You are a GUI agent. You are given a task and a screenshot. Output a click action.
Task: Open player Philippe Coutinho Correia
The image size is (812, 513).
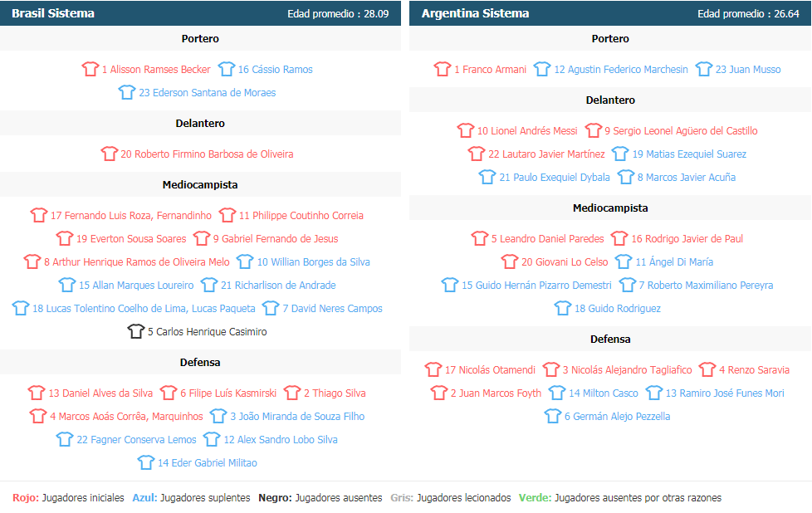(301, 216)
